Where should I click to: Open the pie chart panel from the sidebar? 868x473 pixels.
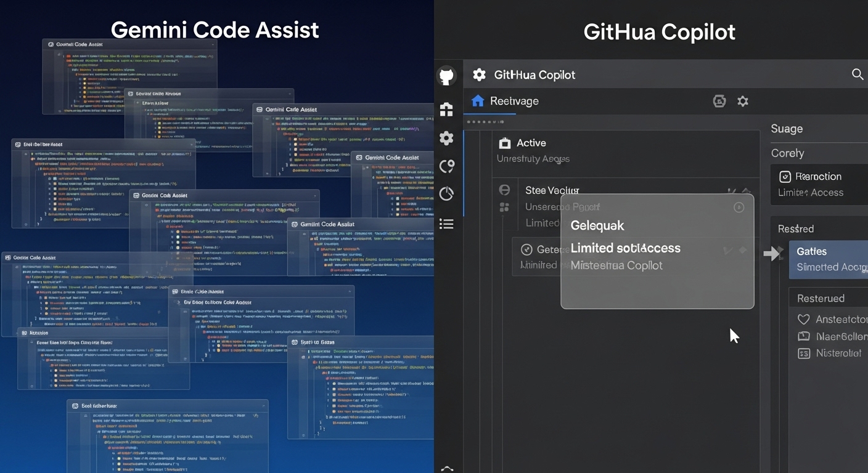pyautogui.click(x=446, y=194)
